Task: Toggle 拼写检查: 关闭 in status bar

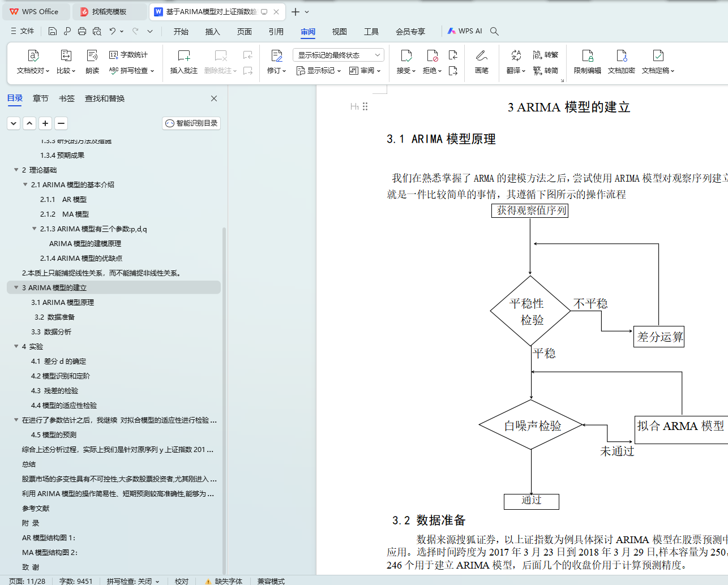Action: pos(133,581)
